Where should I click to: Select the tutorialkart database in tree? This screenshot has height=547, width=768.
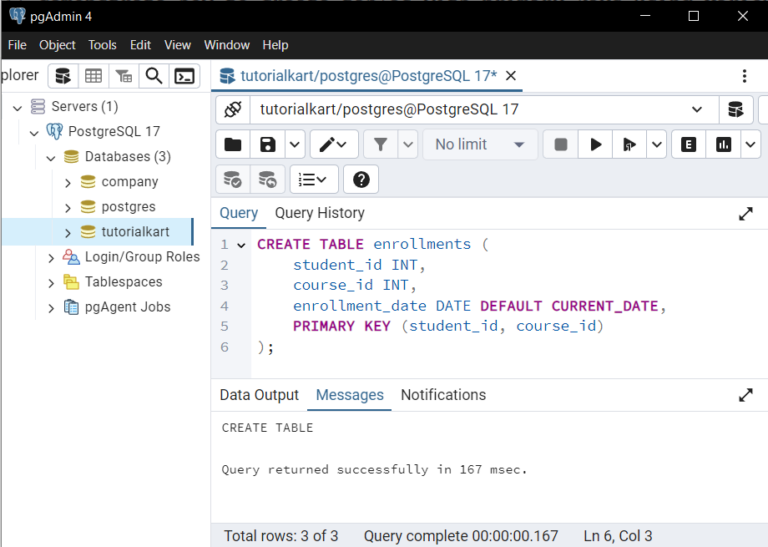[135, 232]
